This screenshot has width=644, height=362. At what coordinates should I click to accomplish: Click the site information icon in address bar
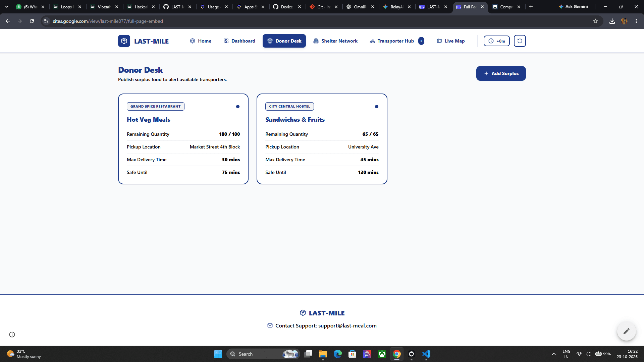click(x=46, y=21)
